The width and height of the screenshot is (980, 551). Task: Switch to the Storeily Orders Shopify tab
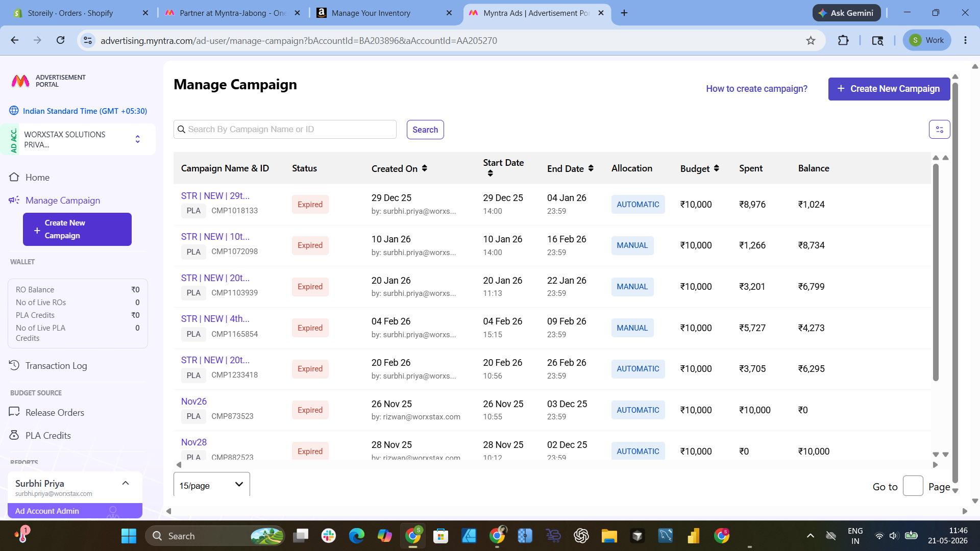(81, 13)
